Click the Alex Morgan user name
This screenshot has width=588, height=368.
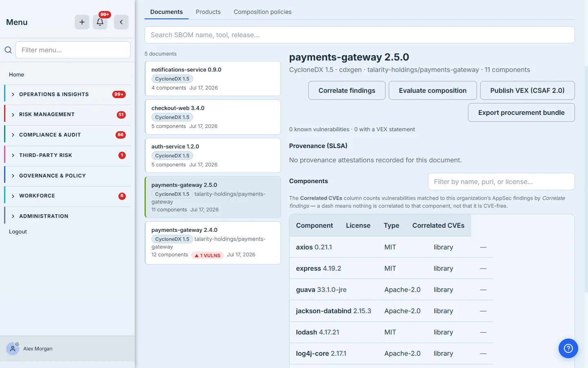38,349
